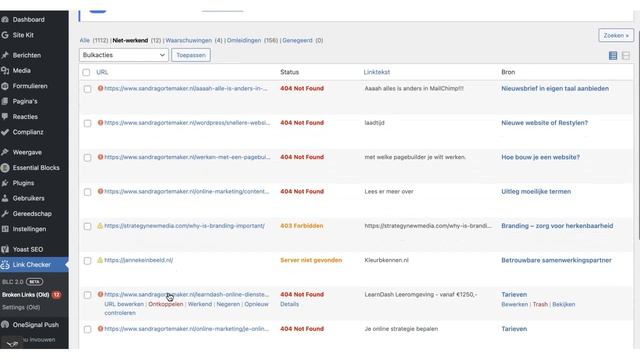This screenshot has height=360, width=640.
Task: Open Settings (Old) submenu item
Action: (21, 307)
